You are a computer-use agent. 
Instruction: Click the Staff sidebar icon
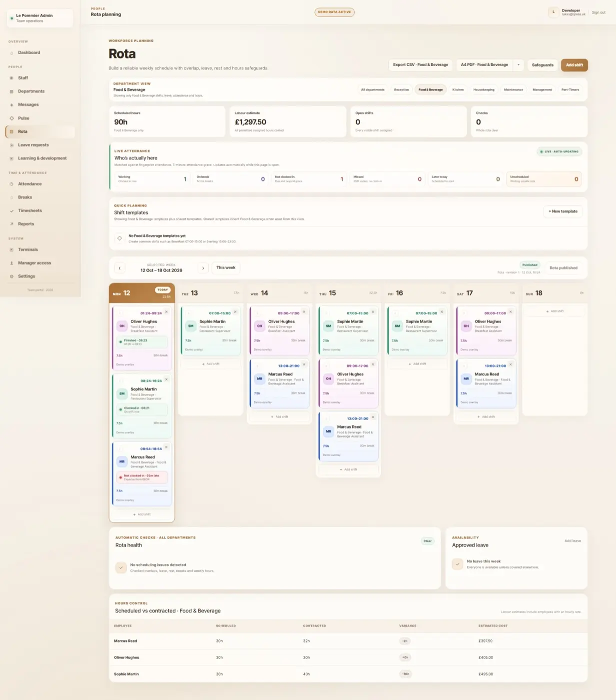click(x=11, y=78)
